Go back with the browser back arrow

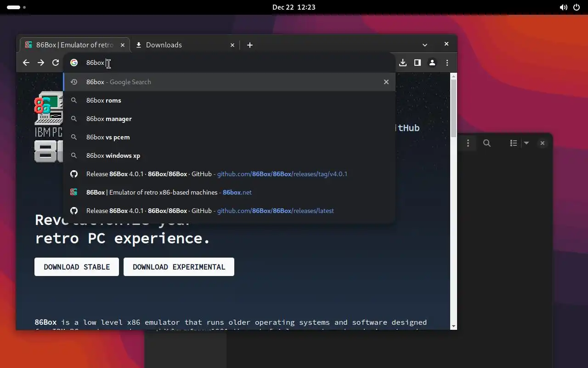26,63
